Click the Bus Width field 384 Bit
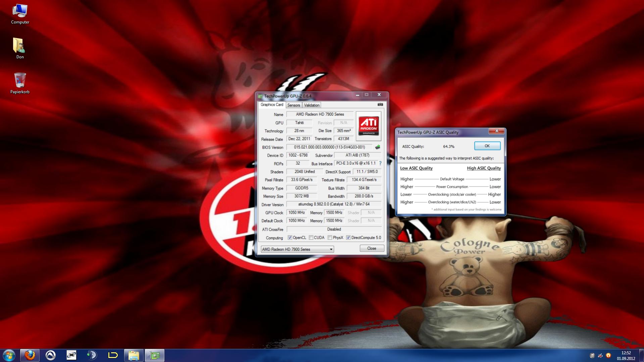 click(364, 188)
